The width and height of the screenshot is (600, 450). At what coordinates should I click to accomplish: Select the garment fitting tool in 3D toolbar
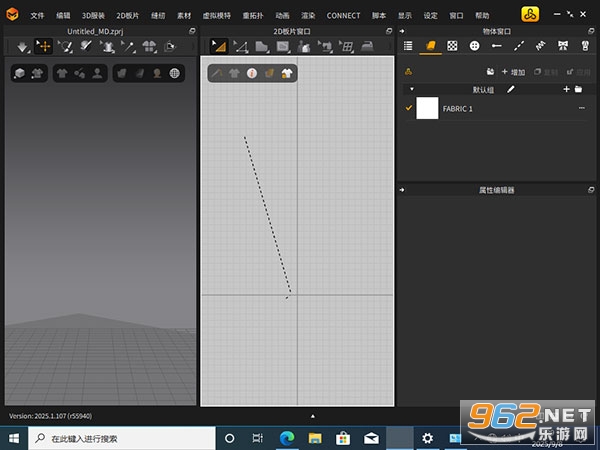108,47
